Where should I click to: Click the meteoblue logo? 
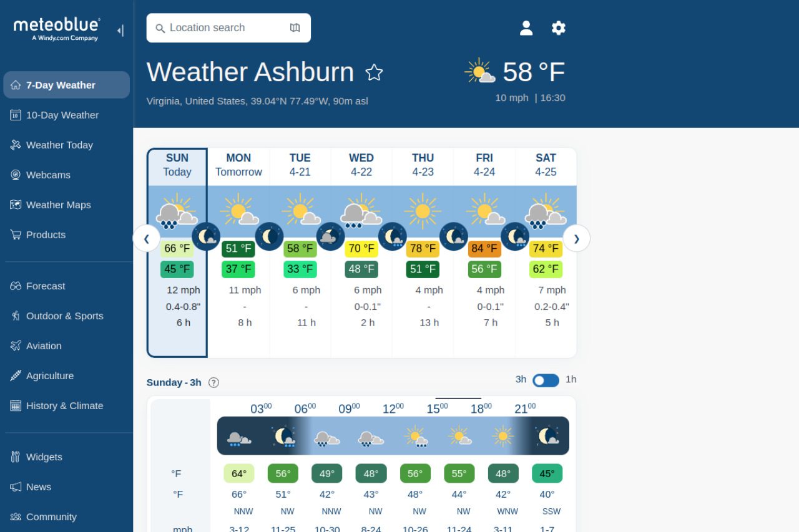pos(57,28)
